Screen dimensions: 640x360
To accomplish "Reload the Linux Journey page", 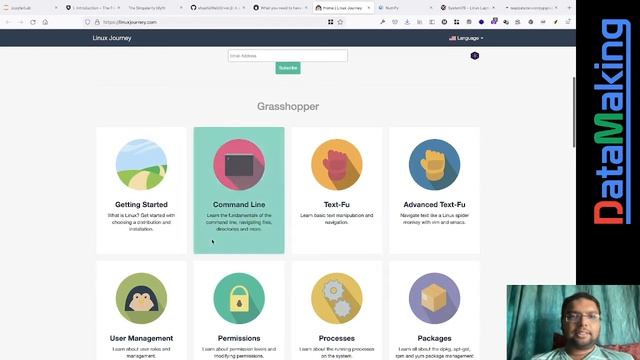I will 33,22.
